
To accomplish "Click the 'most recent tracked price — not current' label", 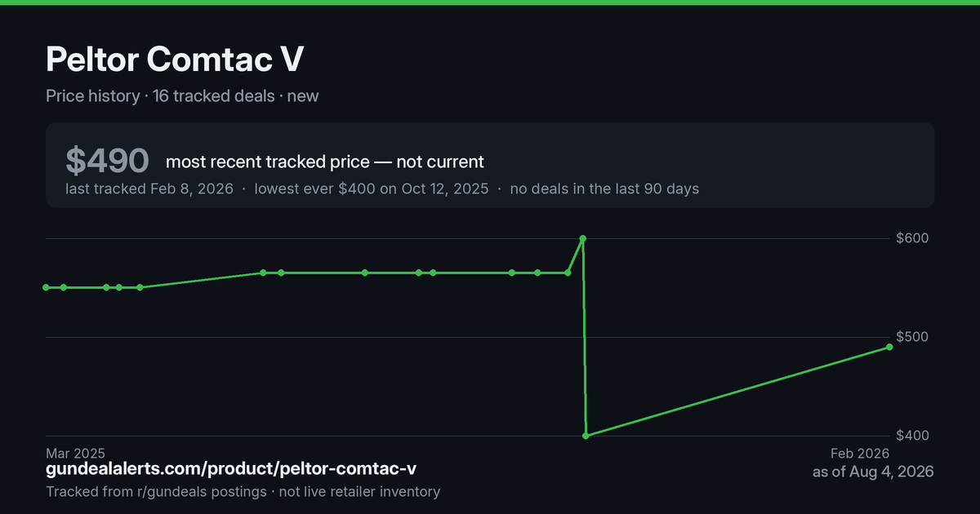I will coord(325,162).
